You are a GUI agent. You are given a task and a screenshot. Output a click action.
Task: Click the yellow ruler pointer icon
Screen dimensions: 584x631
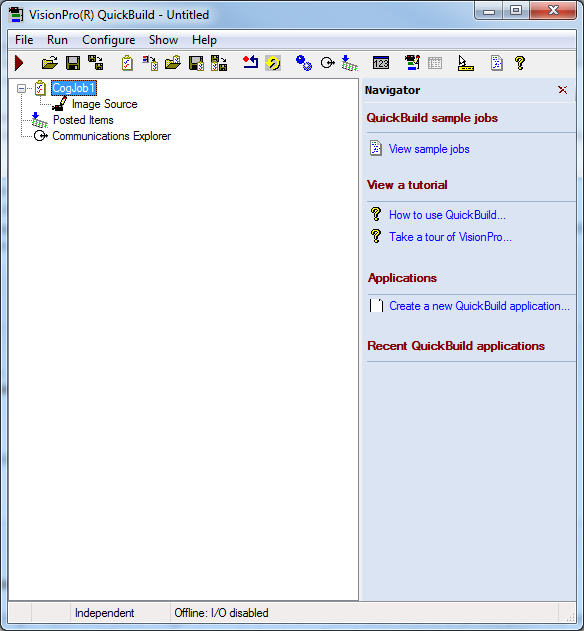tap(466, 63)
